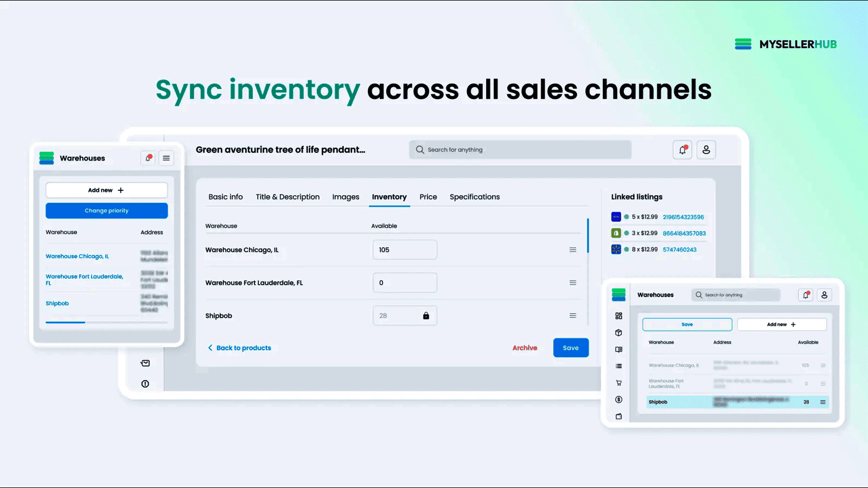The width and height of the screenshot is (868, 488).
Task: Click Warehouse Chicago available quantity field
Action: click(x=405, y=250)
